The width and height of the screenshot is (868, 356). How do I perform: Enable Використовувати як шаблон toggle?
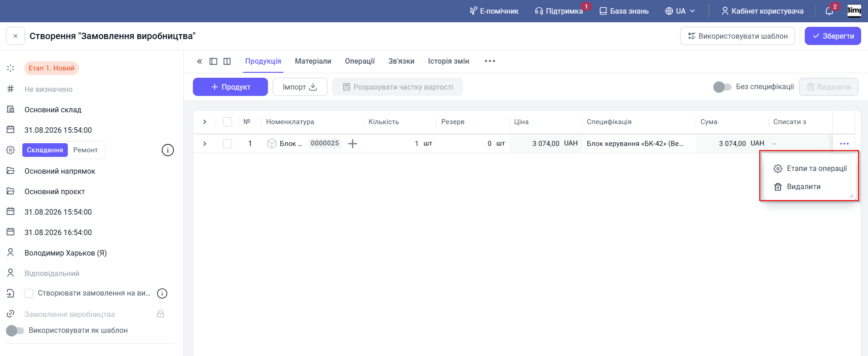(x=15, y=331)
